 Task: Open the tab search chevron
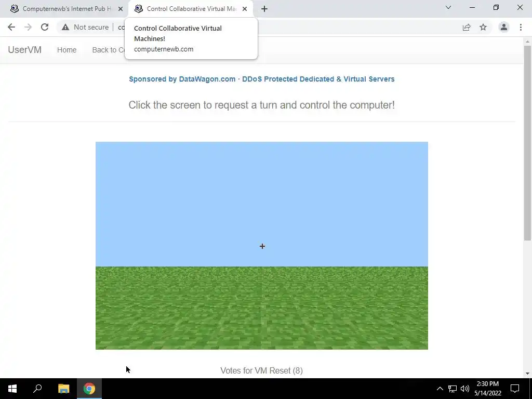(448, 7)
